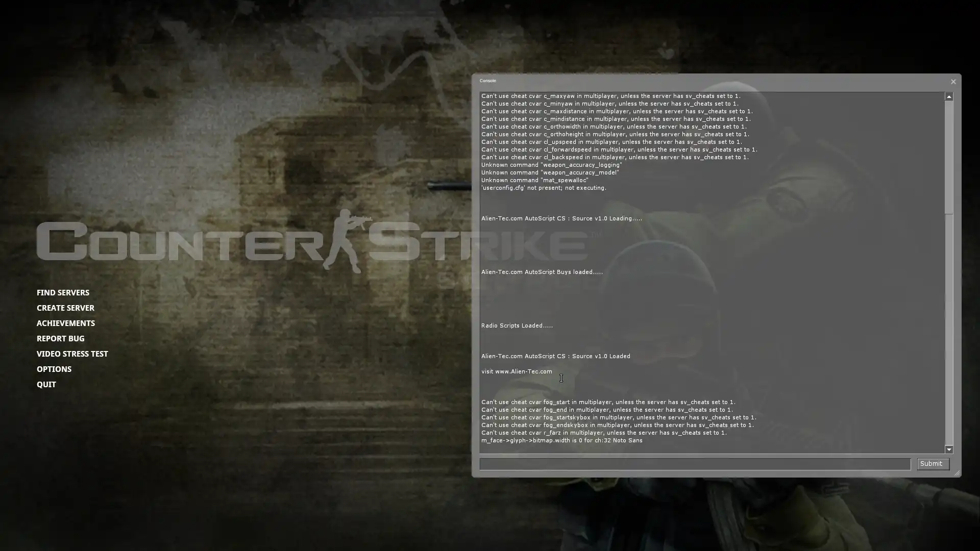The image size is (980, 551).
Task: Click REPORT BUG link
Action: pos(61,338)
